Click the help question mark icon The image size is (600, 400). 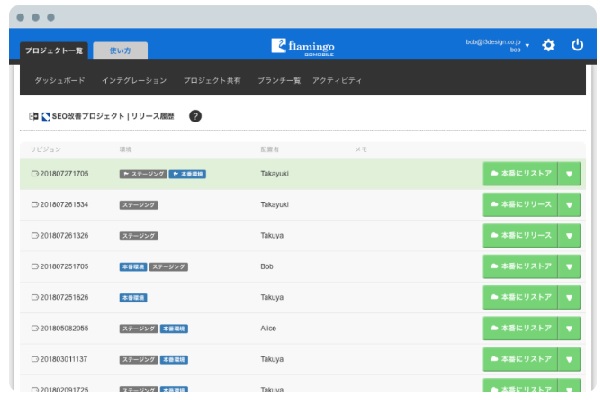click(x=195, y=116)
